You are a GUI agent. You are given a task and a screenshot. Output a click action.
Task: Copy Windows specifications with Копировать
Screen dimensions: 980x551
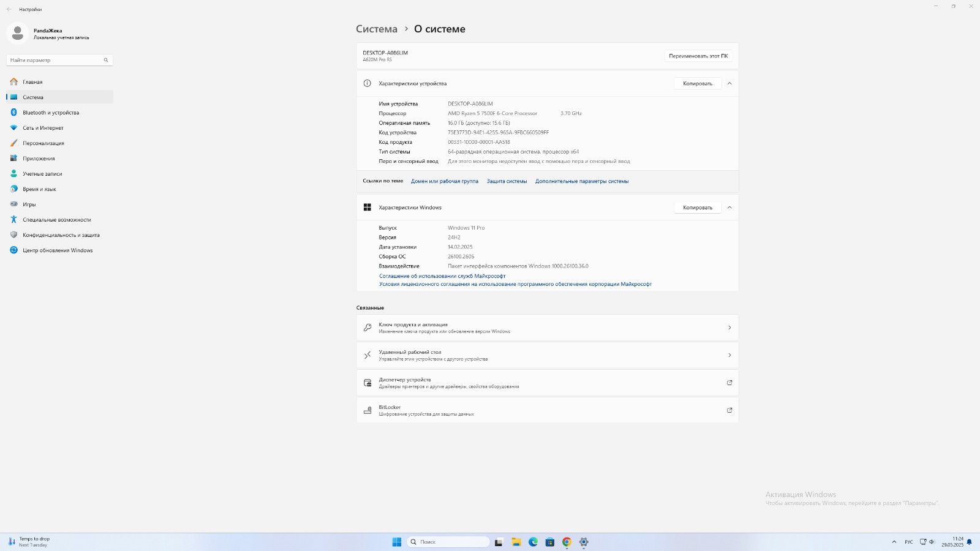(x=698, y=208)
